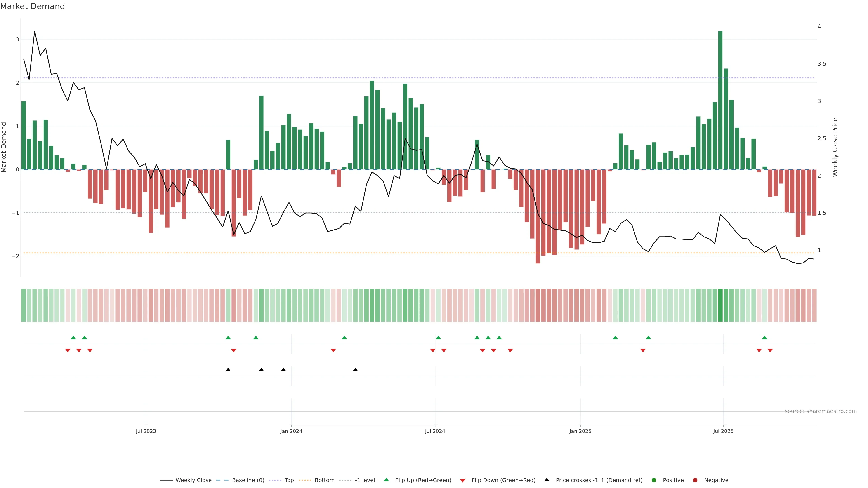Click the tallest green demand bar

click(720, 101)
